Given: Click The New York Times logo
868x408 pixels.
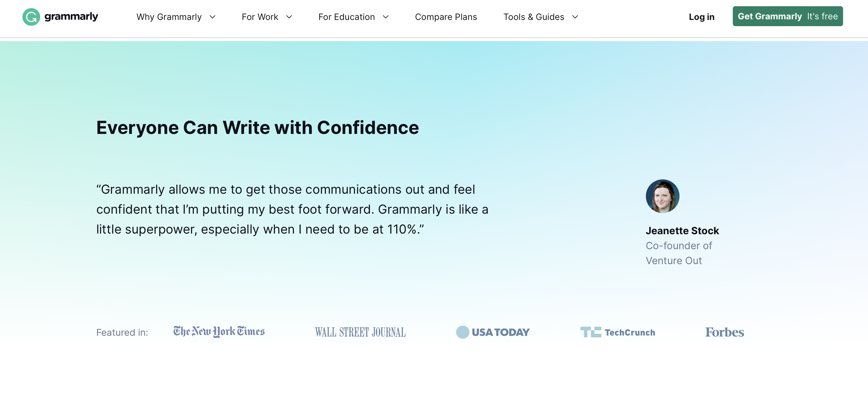Looking at the screenshot, I should (x=219, y=331).
